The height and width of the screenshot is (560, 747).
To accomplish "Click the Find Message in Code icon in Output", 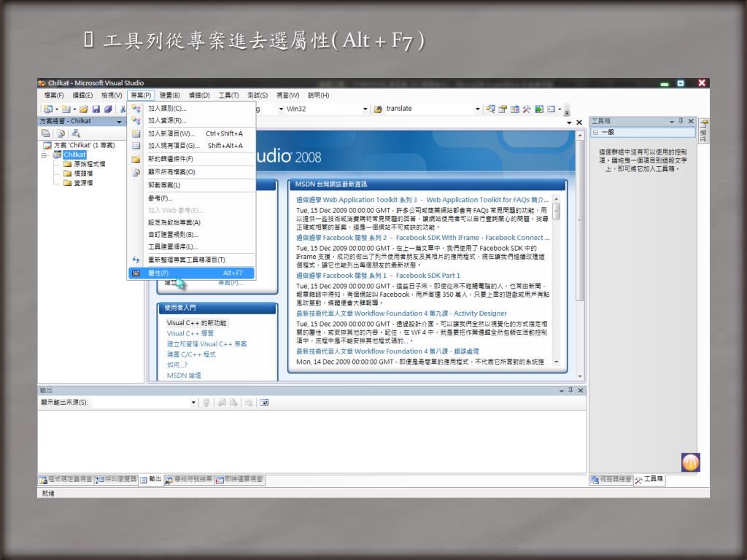I will tap(206, 402).
